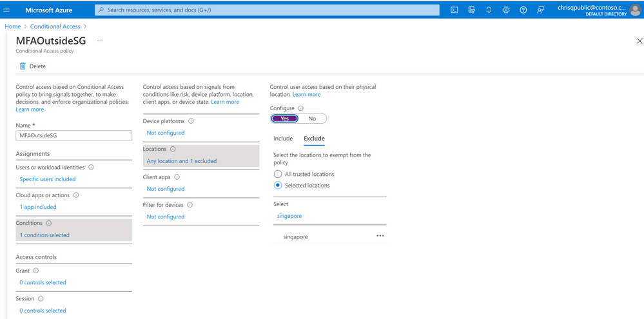Click the trash Delete icon for policy

point(23,66)
